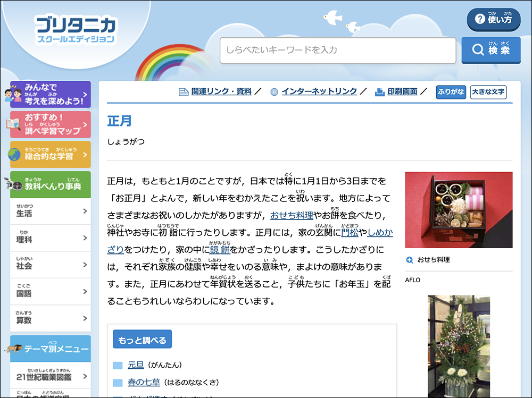
Task: Open the 門松 decoration photo thumbnail
Action: click(459, 346)
